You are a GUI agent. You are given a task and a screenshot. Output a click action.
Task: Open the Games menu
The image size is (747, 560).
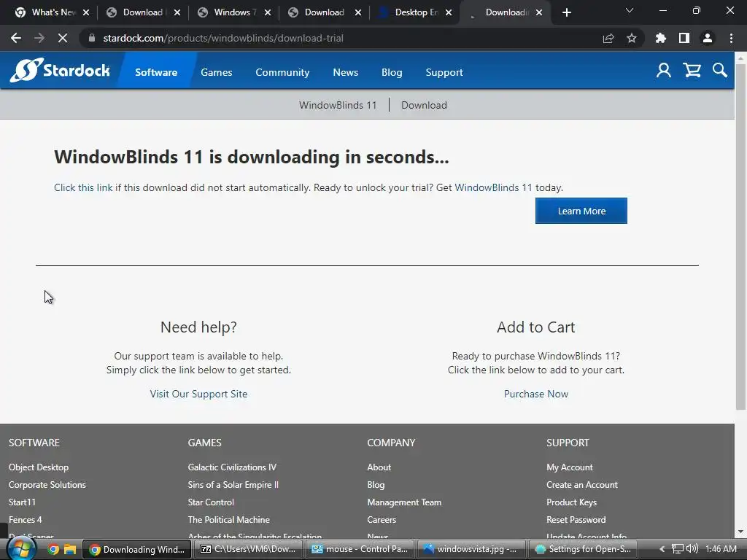click(216, 72)
